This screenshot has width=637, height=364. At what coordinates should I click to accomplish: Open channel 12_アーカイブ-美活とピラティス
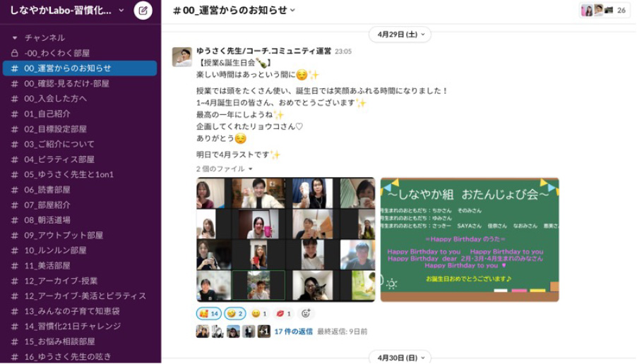(80, 296)
